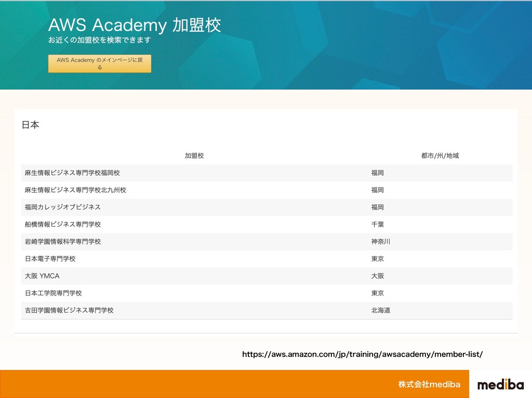Click 福岡 region in 福岡カレッジオブビジネス row

click(378, 207)
